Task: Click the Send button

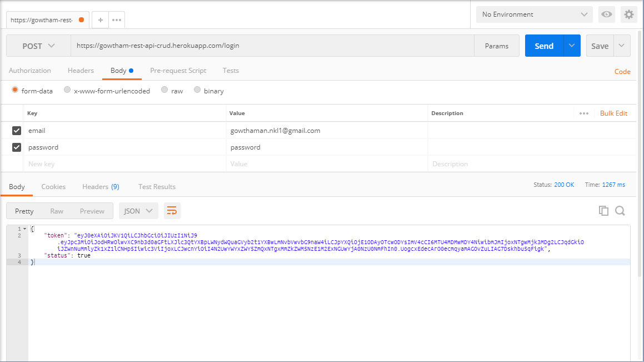Action: pyautogui.click(x=544, y=46)
